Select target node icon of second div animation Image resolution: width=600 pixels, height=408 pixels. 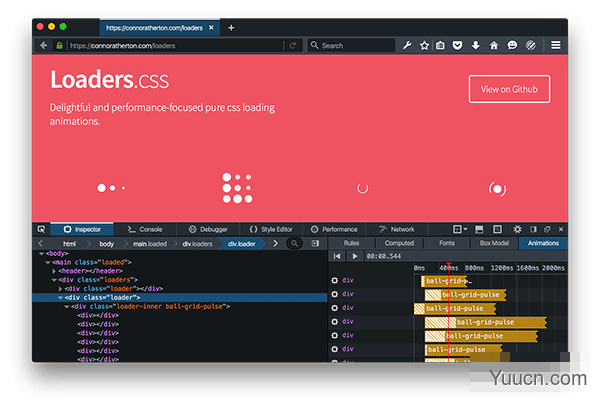334,294
